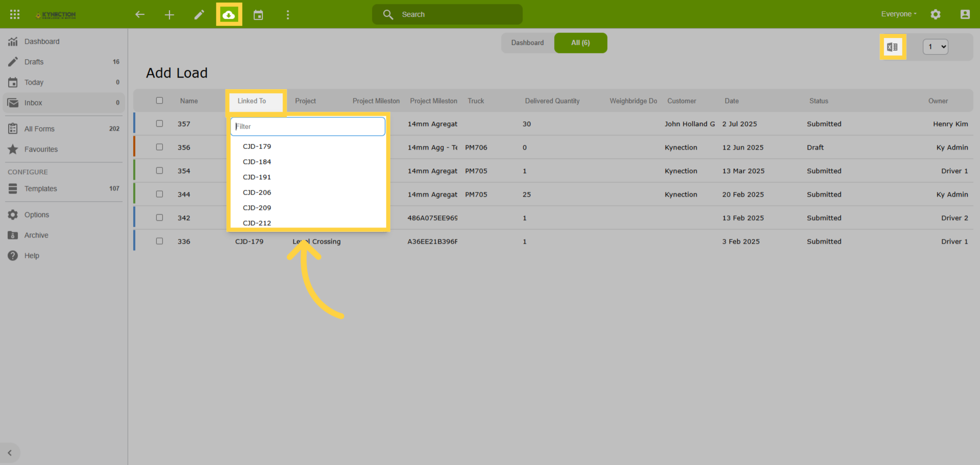Open the Everyone filter dropdown
The height and width of the screenshot is (465, 980).
click(898, 14)
